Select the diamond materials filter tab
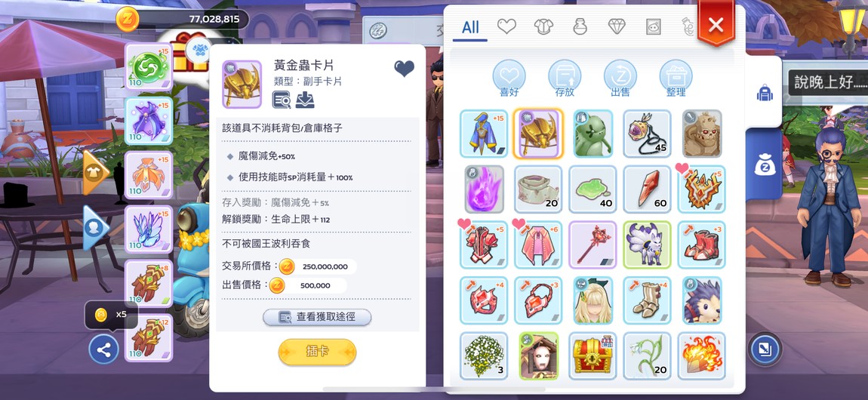 617,26
